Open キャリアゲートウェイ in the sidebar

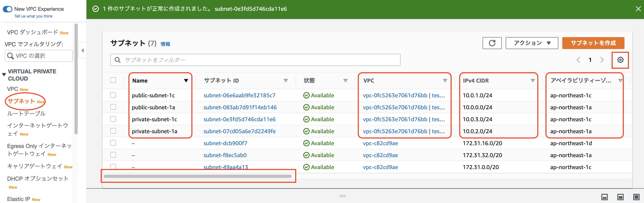34,166
